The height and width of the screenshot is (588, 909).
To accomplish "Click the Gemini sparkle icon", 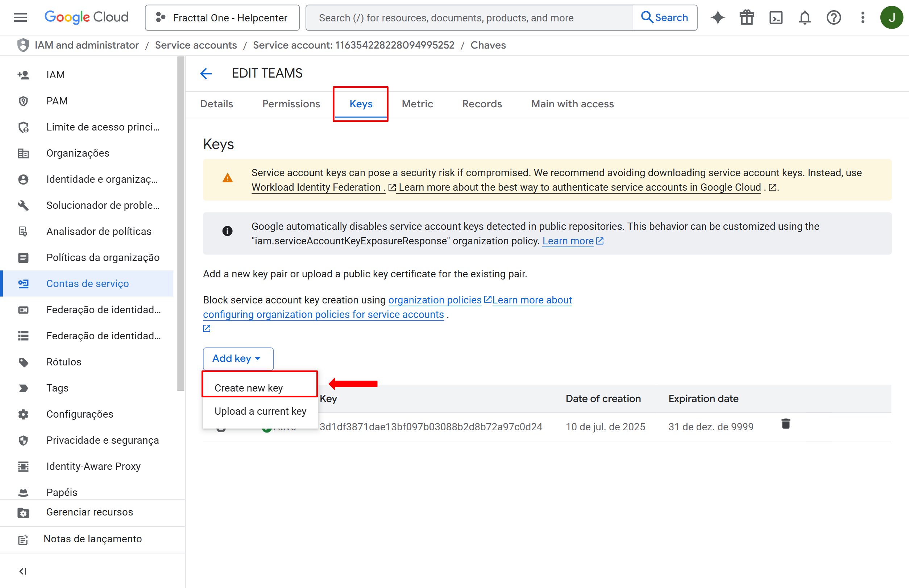I will 718,17.
